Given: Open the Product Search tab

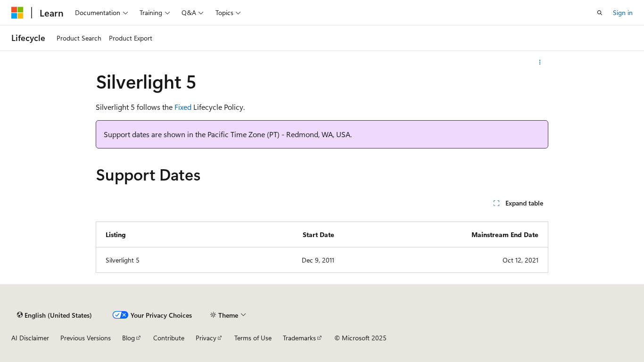Looking at the screenshot, I should tap(79, 38).
